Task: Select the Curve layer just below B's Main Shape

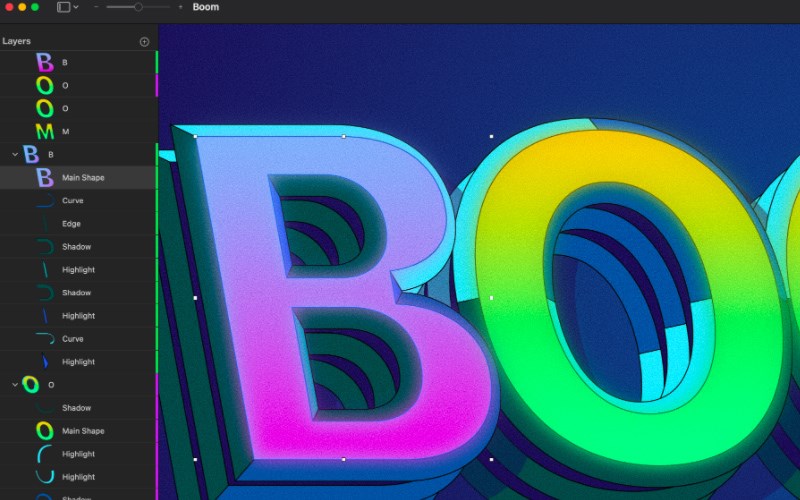Action: (79, 201)
